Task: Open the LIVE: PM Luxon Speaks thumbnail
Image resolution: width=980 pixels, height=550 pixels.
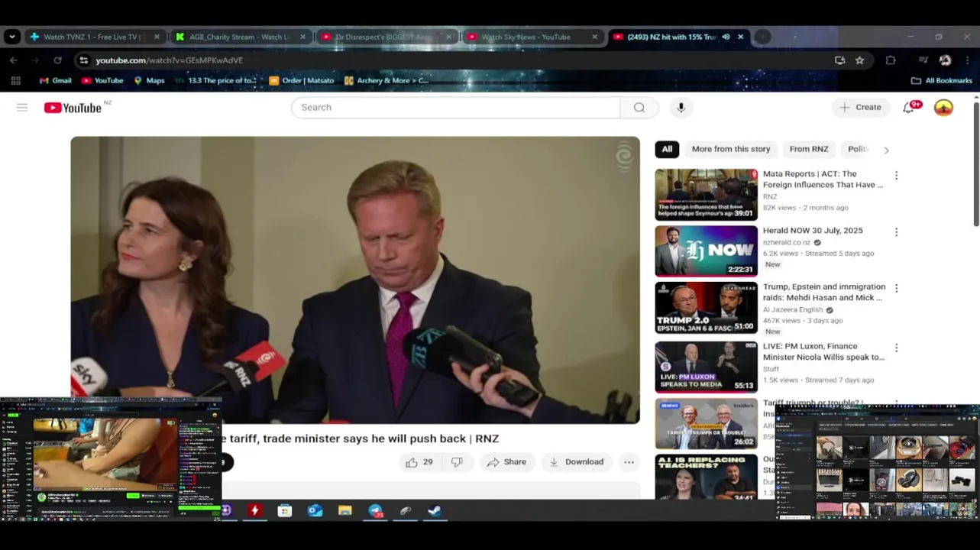Action: tap(707, 367)
